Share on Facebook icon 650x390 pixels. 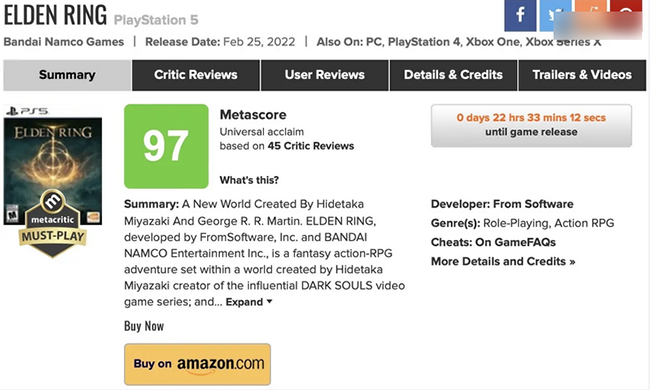click(520, 15)
